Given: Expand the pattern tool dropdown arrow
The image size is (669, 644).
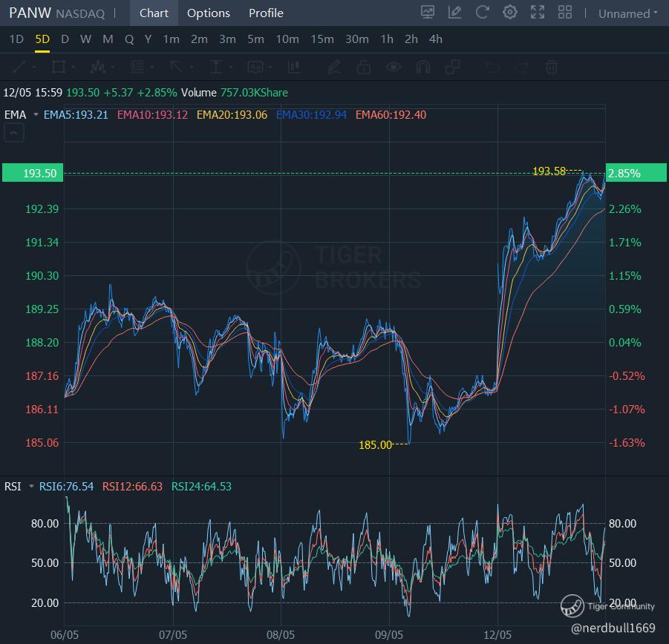Looking at the screenshot, I should point(113,68).
